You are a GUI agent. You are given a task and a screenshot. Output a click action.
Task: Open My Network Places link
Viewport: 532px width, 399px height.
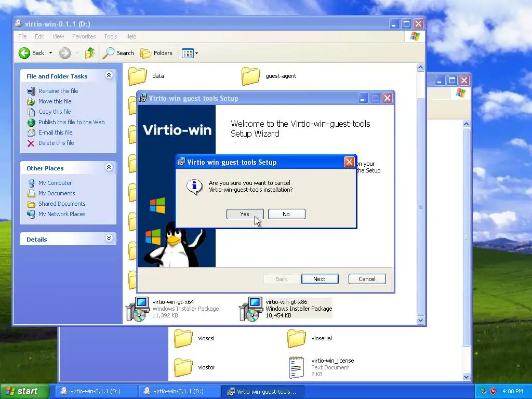point(62,214)
